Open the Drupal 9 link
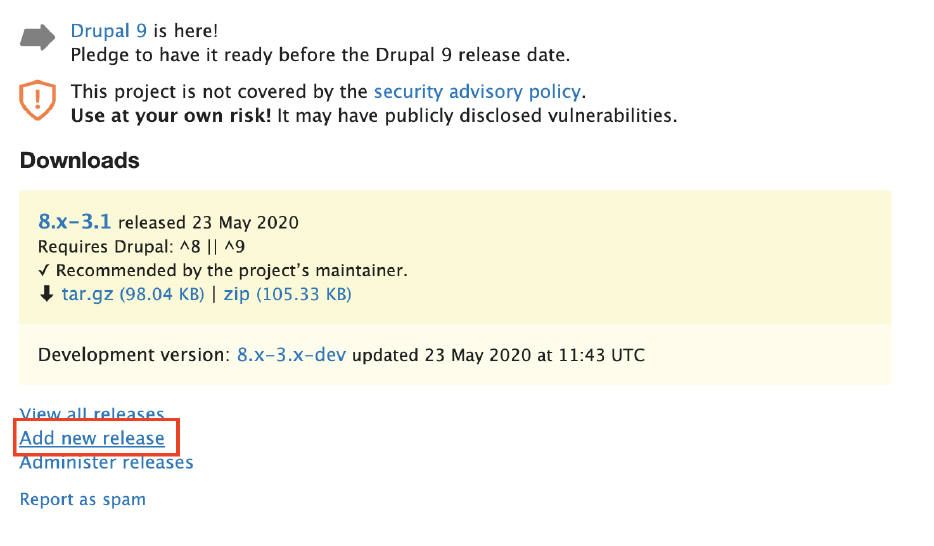Screen dimensions: 934x546 (108, 30)
